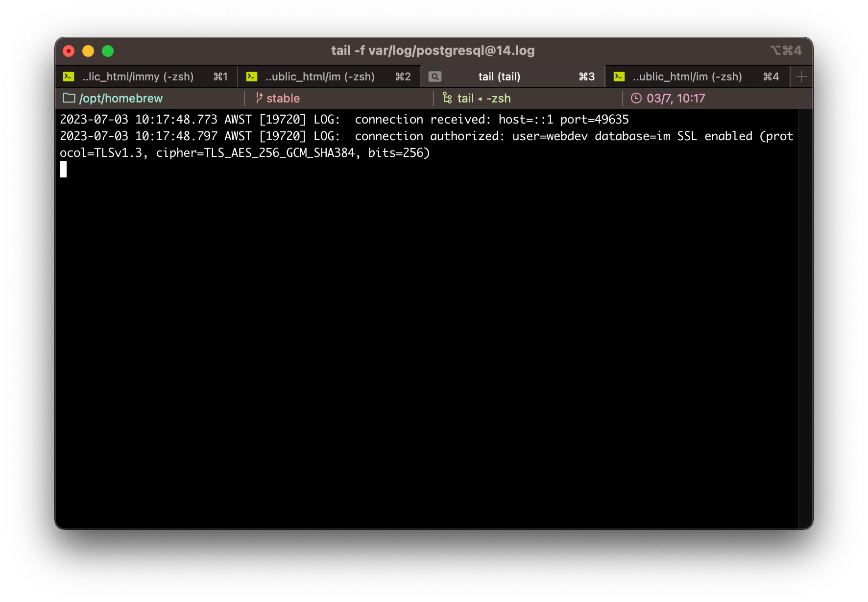Click the terminal icon on fourth tab
Screen dimensions: 868x602
(619, 76)
